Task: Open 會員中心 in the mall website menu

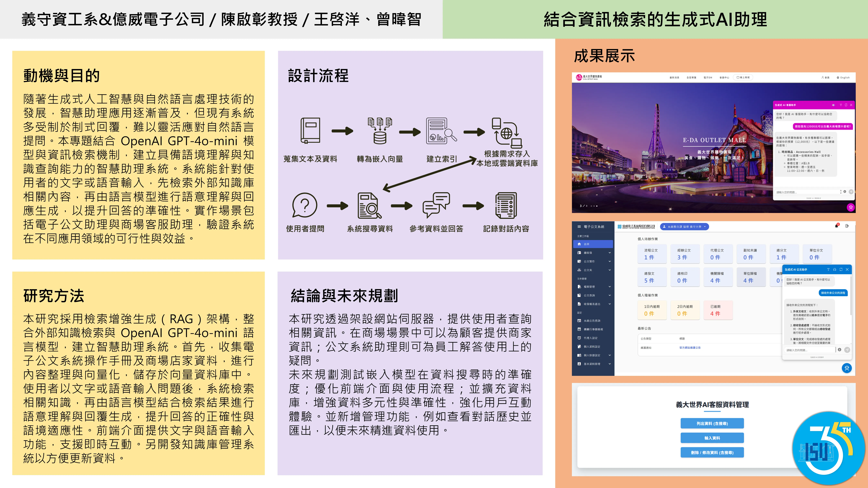Action: click(724, 77)
